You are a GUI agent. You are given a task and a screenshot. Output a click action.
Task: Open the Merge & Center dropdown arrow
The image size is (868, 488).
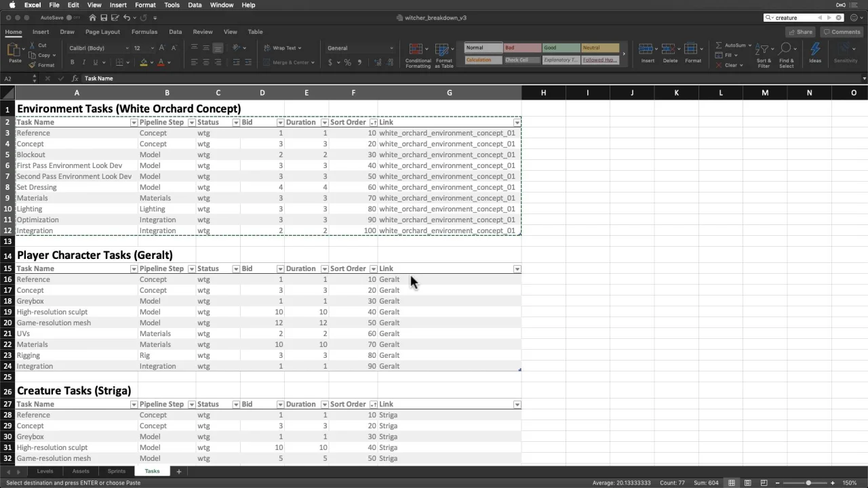[x=312, y=62]
